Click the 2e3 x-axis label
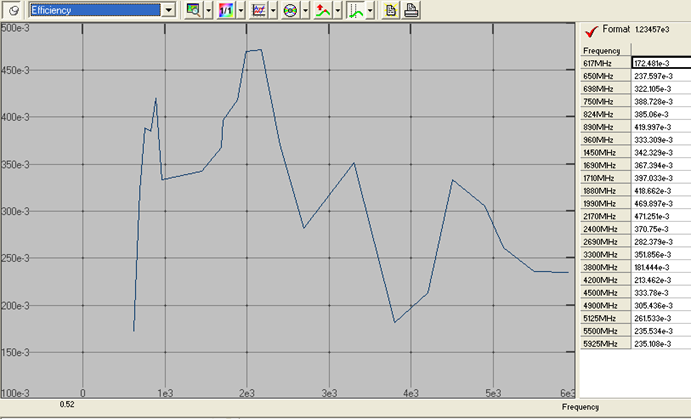 click(x=247, y=393)
